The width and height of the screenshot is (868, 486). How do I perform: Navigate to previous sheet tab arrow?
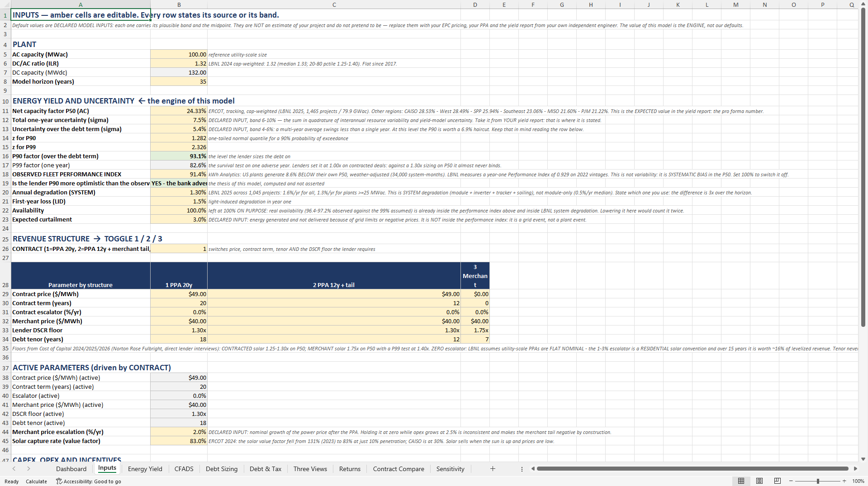14,469
